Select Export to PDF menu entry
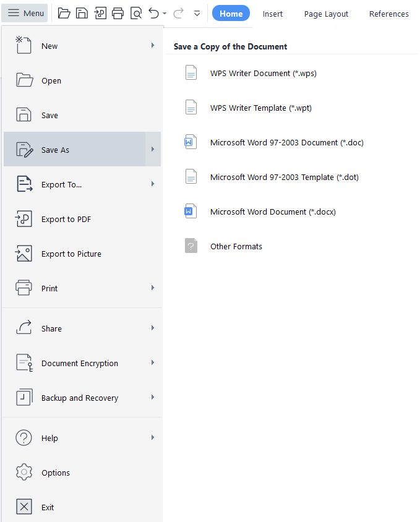This screenshot has height=522, width=420. (82, 219)
